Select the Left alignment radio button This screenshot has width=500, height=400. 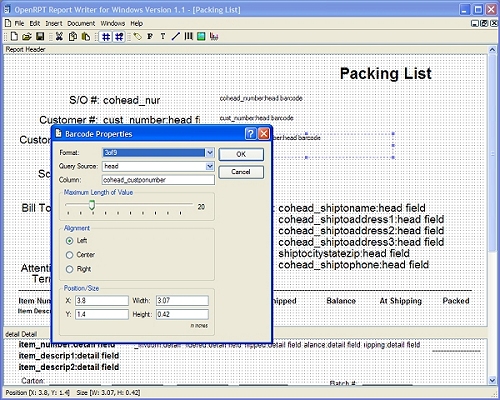coord(69,241)
